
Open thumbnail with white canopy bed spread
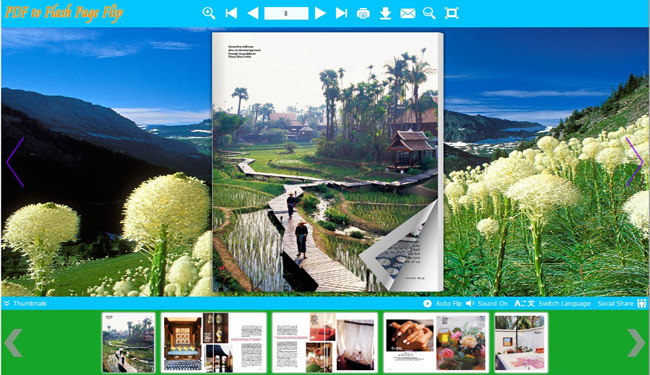coord(325,343)
